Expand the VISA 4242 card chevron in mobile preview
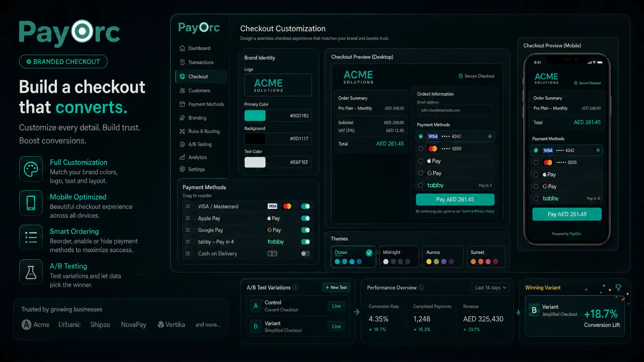The image size is (644, 362). pyautogui.click(x=598, y=150)
